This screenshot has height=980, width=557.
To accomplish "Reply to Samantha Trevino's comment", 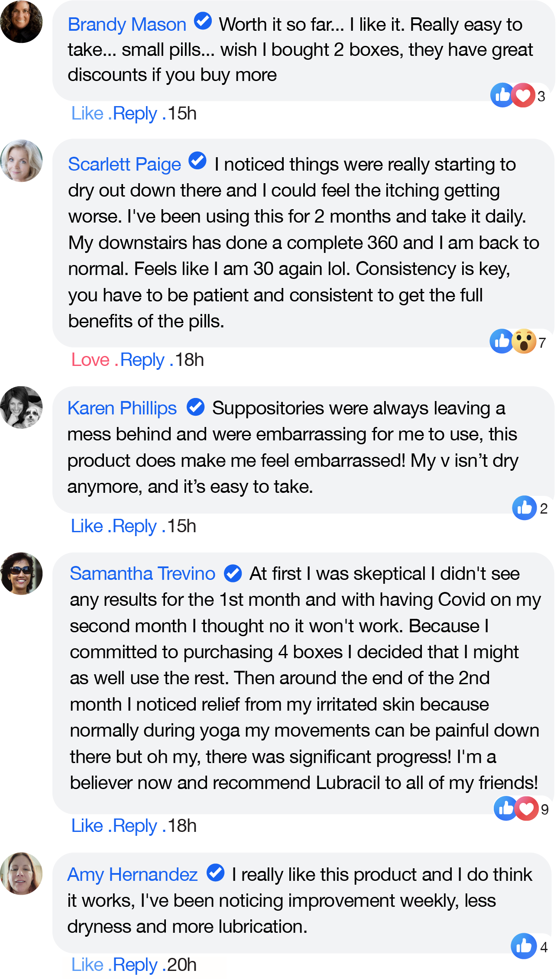I will [135, 826].
